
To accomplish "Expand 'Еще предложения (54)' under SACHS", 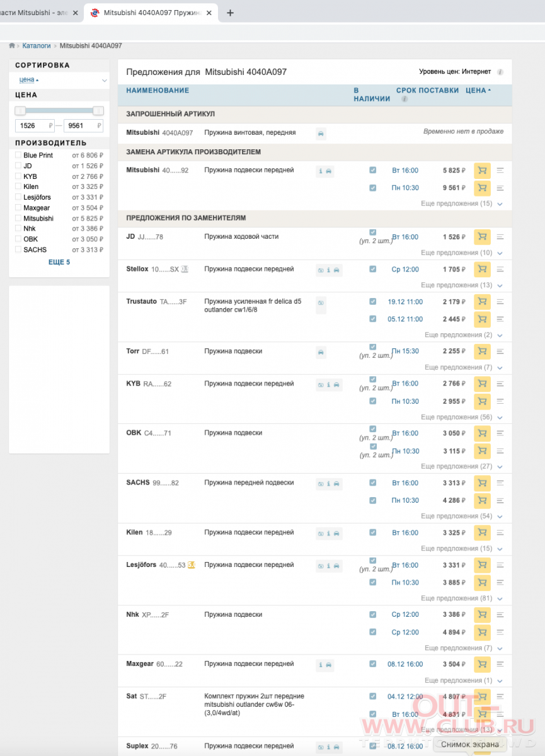I will tap(461, 516).
